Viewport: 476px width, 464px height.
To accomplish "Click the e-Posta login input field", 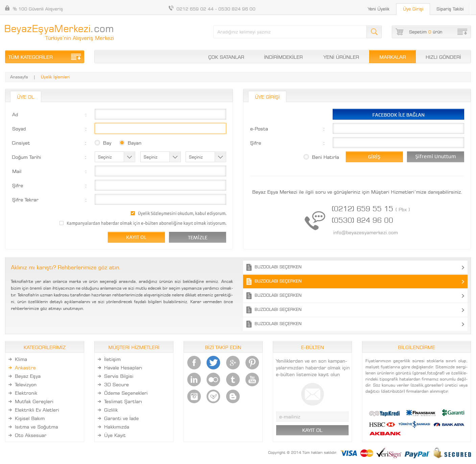I will point(398,129).
